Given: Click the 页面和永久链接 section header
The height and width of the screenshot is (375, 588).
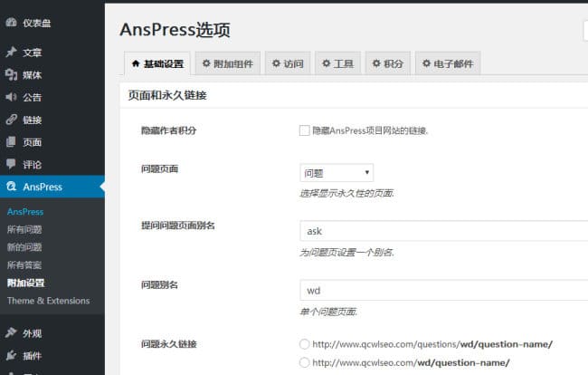Looking at the screenshot, I should pyautogui.click(x=167, y=95).
